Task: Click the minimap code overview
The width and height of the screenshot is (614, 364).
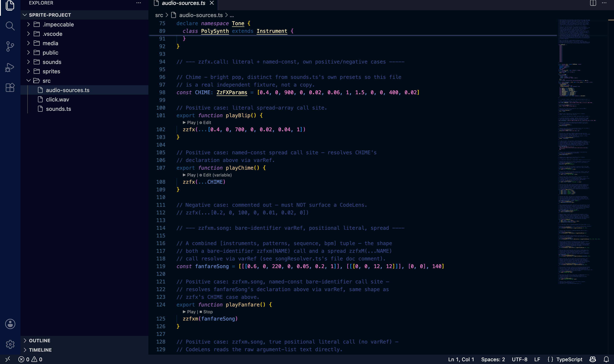Action: [x=582, y=152]
